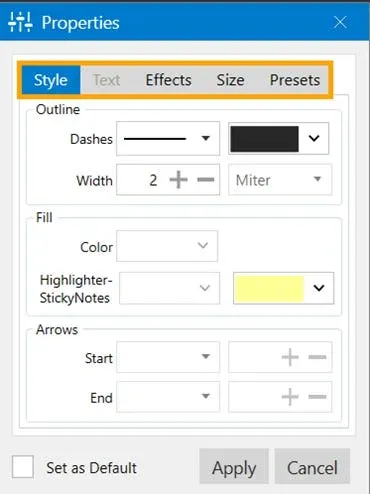Open the Text tab
The image size is (370, 494).
(106, 80)
